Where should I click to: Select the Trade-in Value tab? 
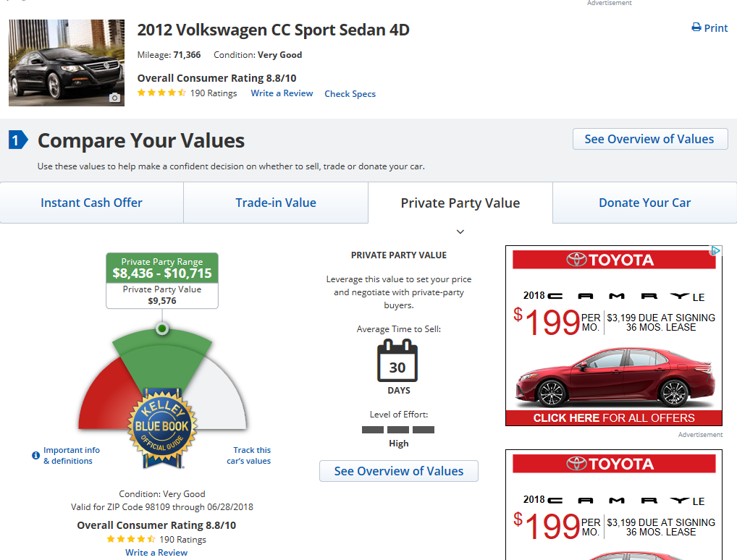(276, 203)
